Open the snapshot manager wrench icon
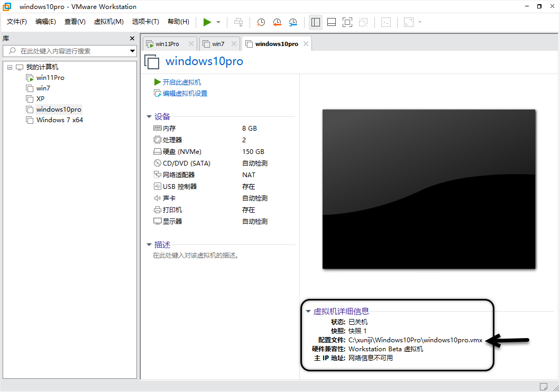 [293, 22]
